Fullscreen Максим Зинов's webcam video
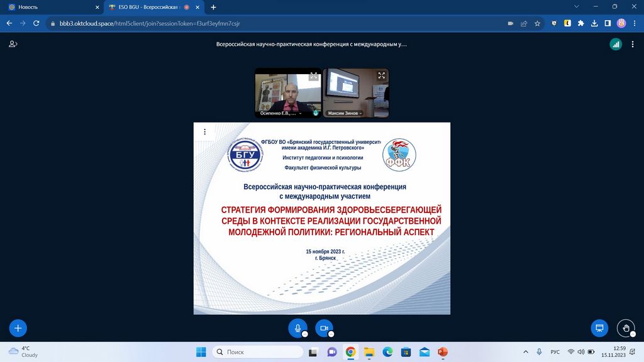Screen dimensions: 644x362 coord(381,75)
